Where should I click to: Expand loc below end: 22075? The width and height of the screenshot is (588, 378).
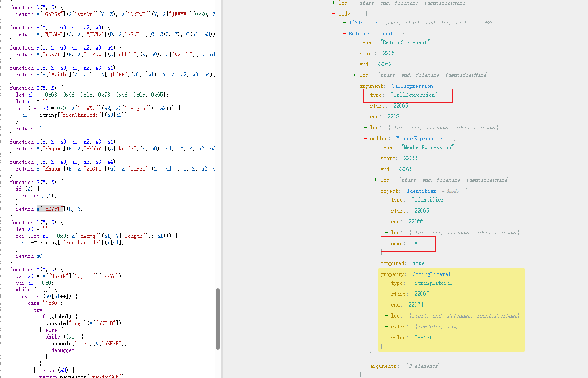point(375,180)
